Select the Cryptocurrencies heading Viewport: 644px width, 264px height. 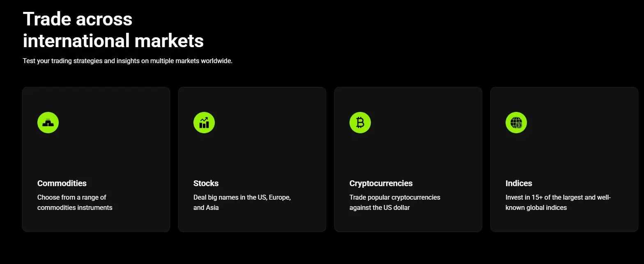pos(381,183)
